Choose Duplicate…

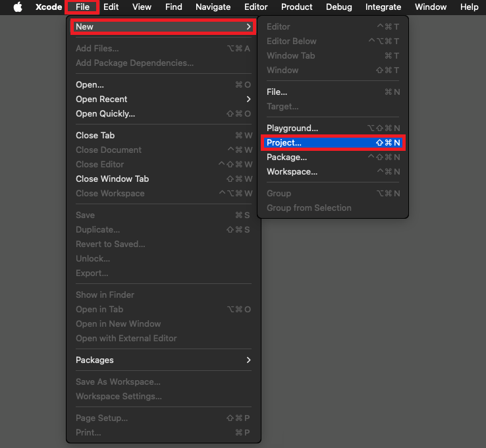(163, 230)
